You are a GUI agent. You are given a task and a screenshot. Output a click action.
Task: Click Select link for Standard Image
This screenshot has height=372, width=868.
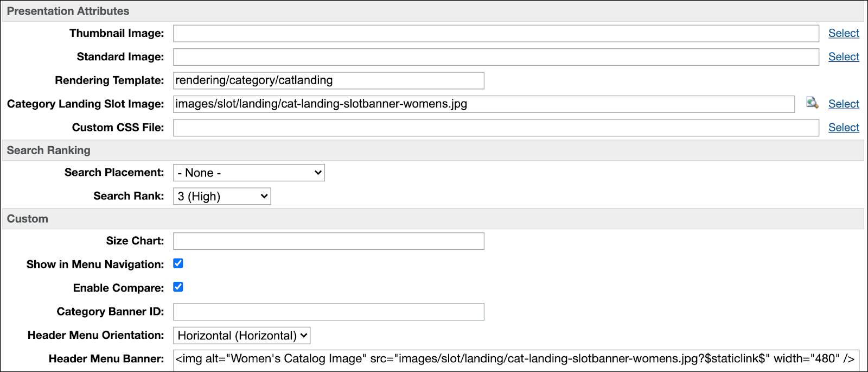point(844,56)
